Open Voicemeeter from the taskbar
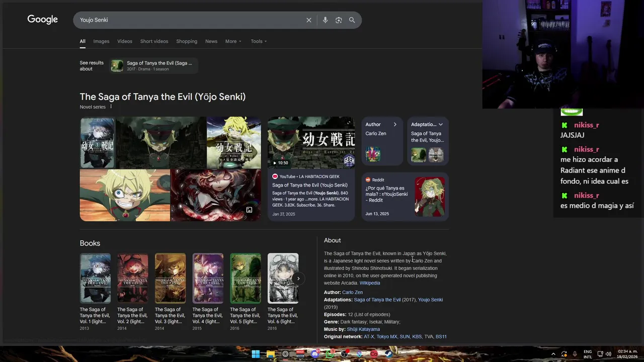This screenshot has width=644, height=362. [x=300, y=354]
